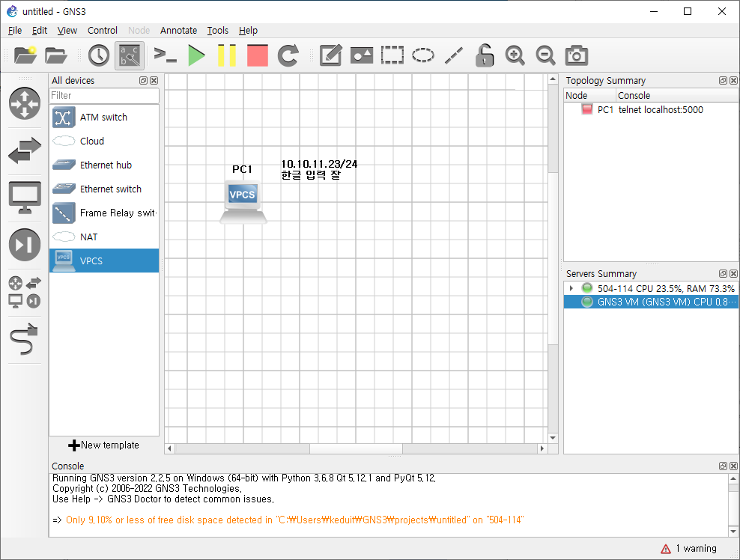Suspend all nodes with yellow pause icon
Screen dimensions: 740x560
point(226,55)
